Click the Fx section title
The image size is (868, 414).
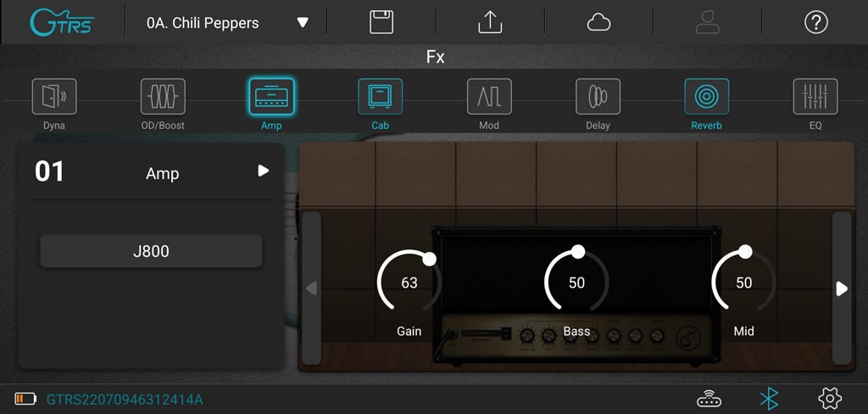tap(435, 57)
